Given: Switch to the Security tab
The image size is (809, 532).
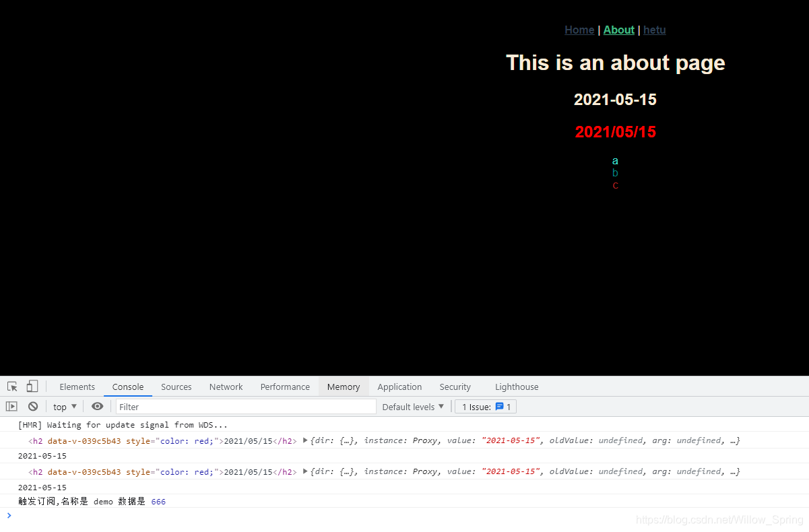Looking at the screenshot, I should (x=455, y=387).
